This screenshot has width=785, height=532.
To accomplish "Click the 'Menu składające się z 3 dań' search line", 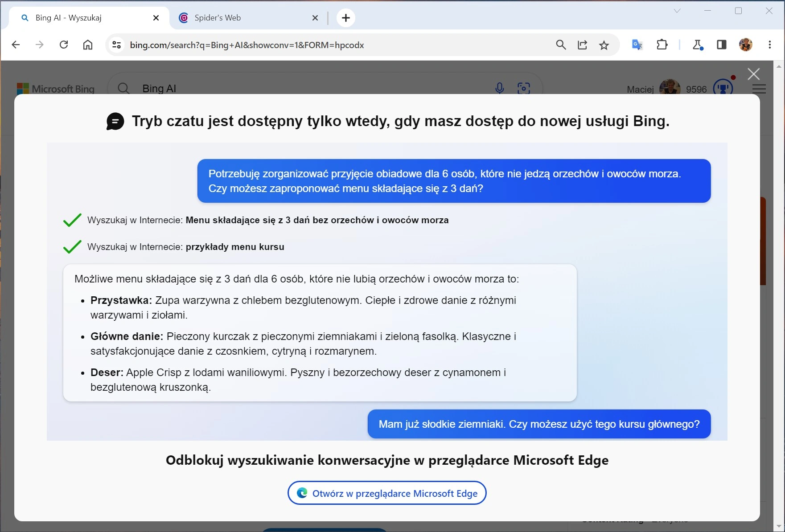I will (268, 220).
